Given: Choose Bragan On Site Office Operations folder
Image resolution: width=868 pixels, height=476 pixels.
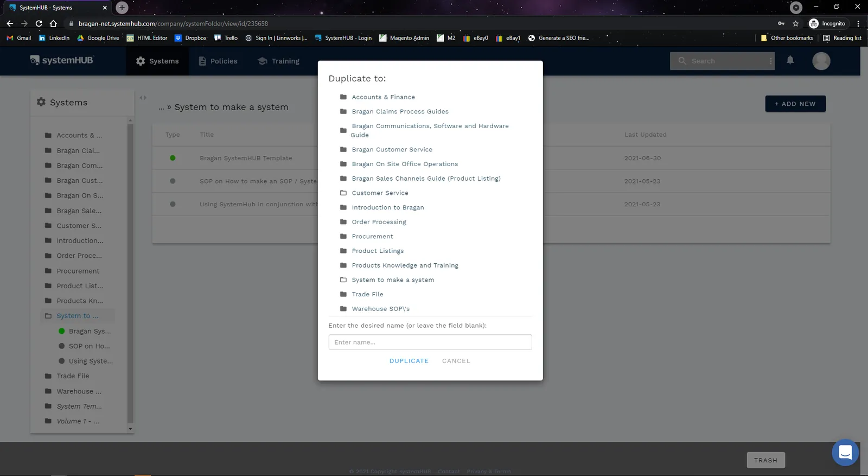Looking at the screenshot, I should point(405,164).
